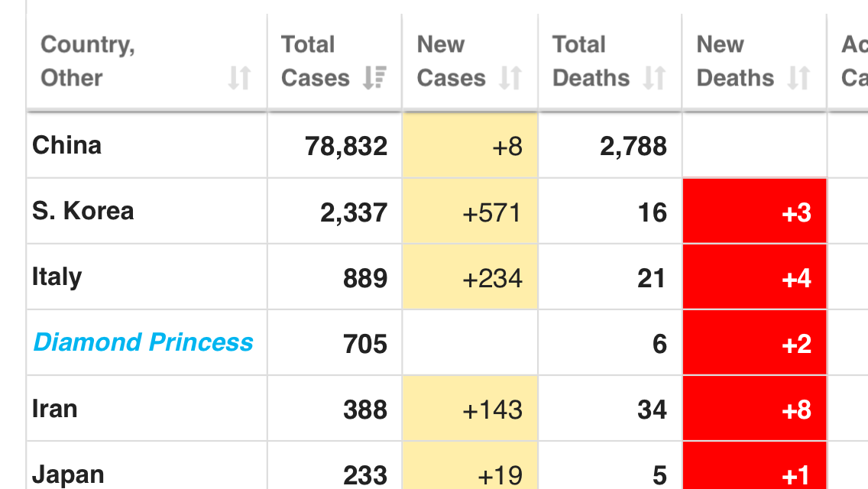Click the Total Deaths header label
The width and height of the screenshot is (868, 489).
click(x=591, y=61)
